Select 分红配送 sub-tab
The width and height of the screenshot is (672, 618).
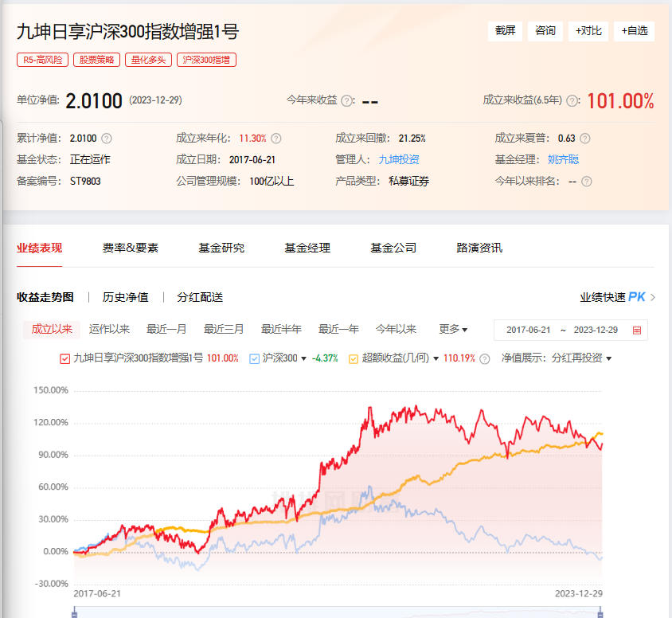click(200, 297)
